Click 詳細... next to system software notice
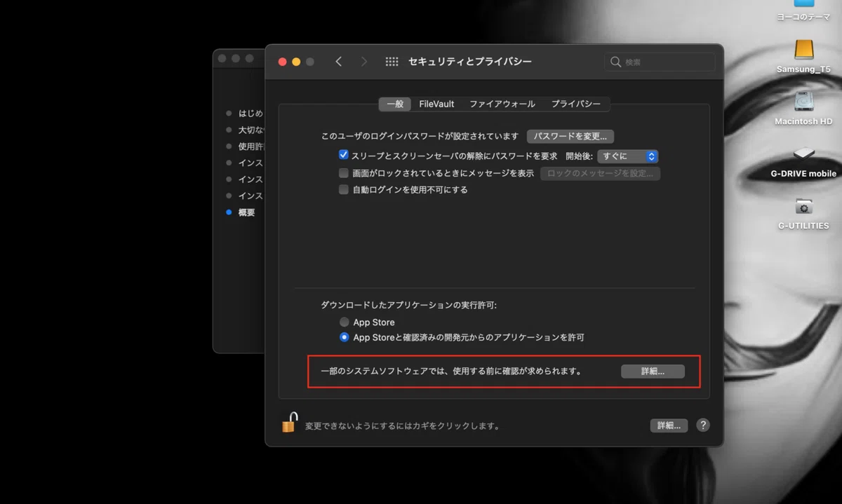This screenshot has height=504, width=842. [653, 372]
